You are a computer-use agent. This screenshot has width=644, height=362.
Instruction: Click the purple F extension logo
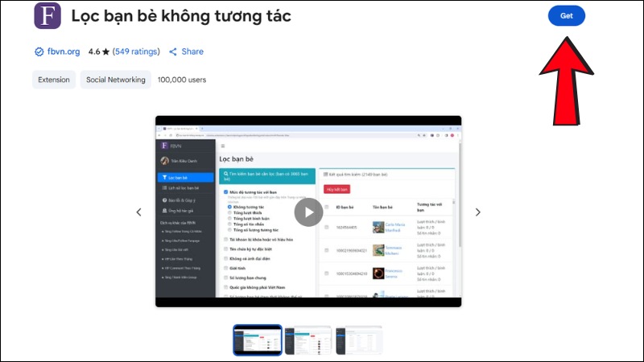tap(47, 15)
